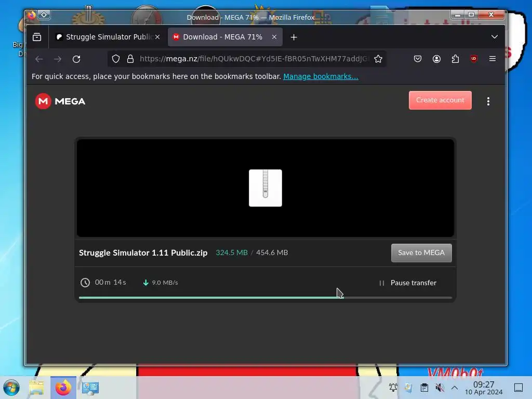
Task: Click the diamond pin icon in title bar
Action: pyautogui.click(x=44, y=15)
